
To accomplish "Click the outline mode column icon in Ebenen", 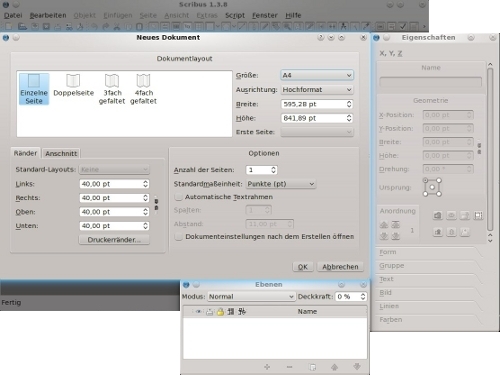I will [x=242, y=312].
